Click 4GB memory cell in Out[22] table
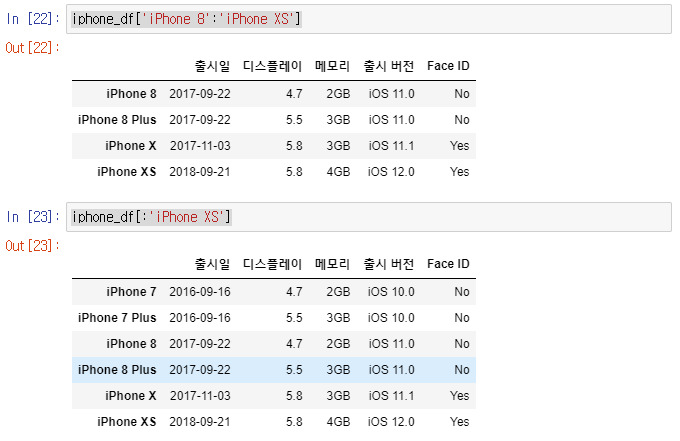This screenshot has width=680, height=441. (338, 172)
